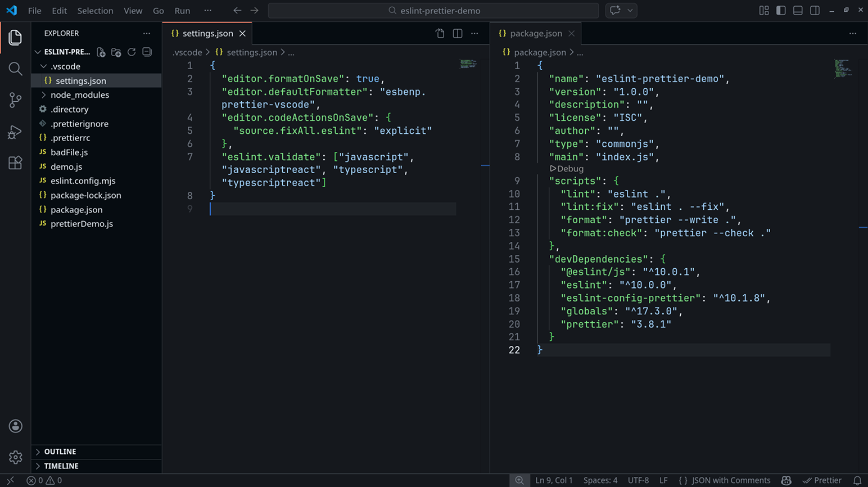Collapse all folders in Explorer
This screenshot has width=868, height=487.
147,52
